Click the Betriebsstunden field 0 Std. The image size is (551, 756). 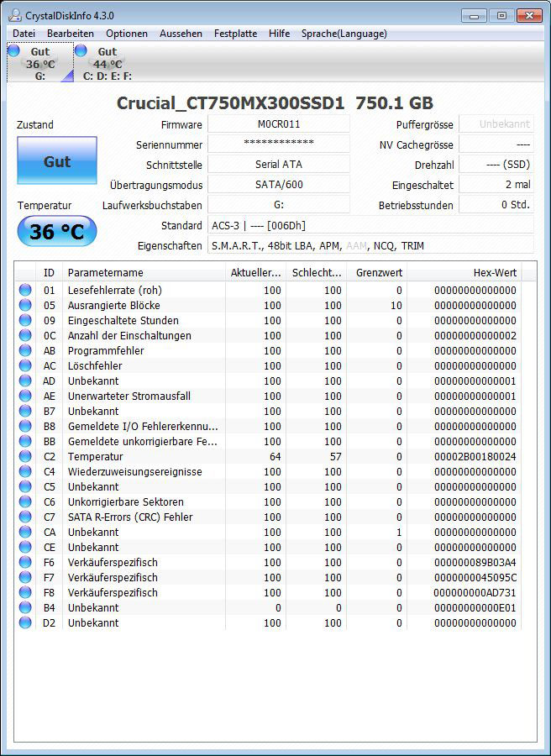[x=496, y=204]
